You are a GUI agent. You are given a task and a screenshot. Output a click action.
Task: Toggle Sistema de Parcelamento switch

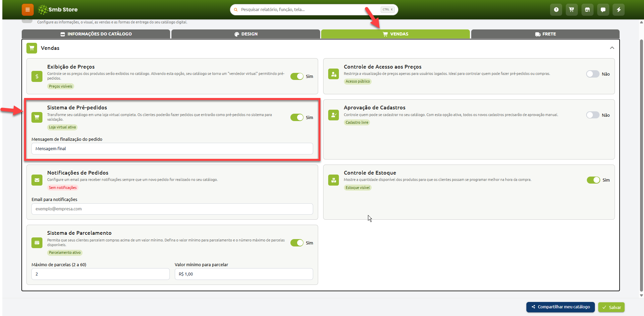297,243
